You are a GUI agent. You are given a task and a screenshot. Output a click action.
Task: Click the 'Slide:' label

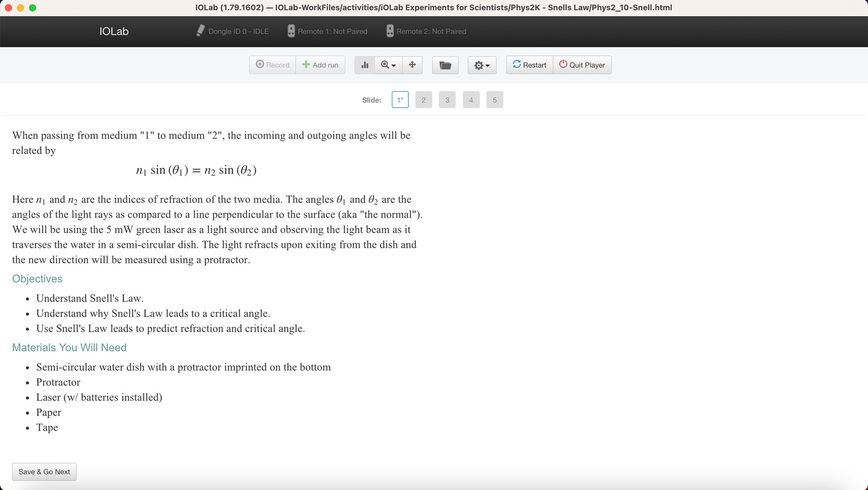tap(372, 100)
